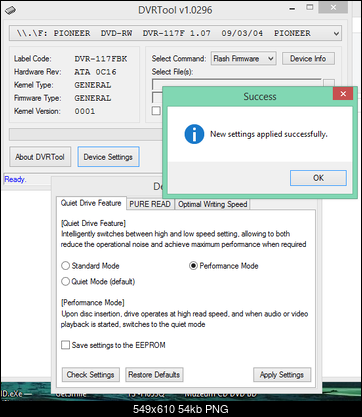
Task: Click OK in the Success dialog
Action: [318, 178]
